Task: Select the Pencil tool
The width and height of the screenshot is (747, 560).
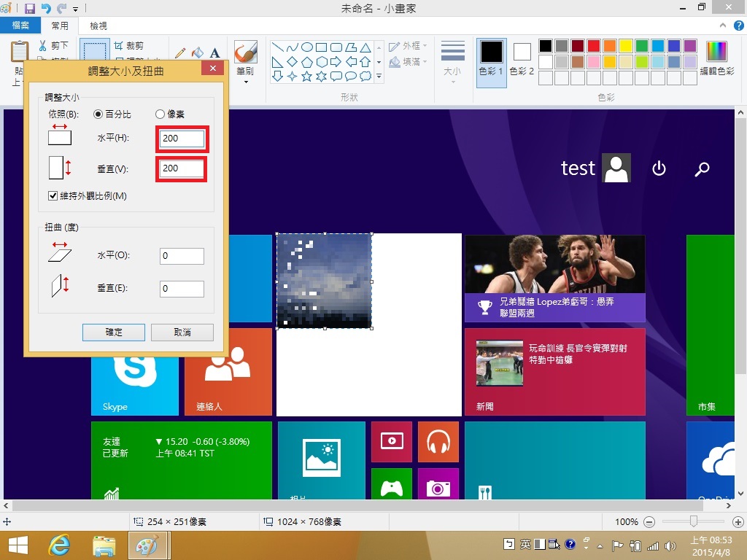Action: click(x=180, y=52)
